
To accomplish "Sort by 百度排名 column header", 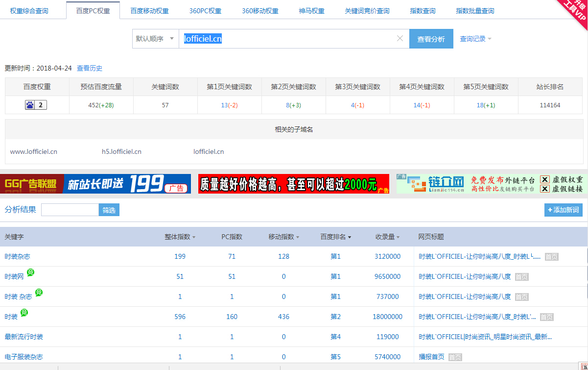I will tap(335, 237).
